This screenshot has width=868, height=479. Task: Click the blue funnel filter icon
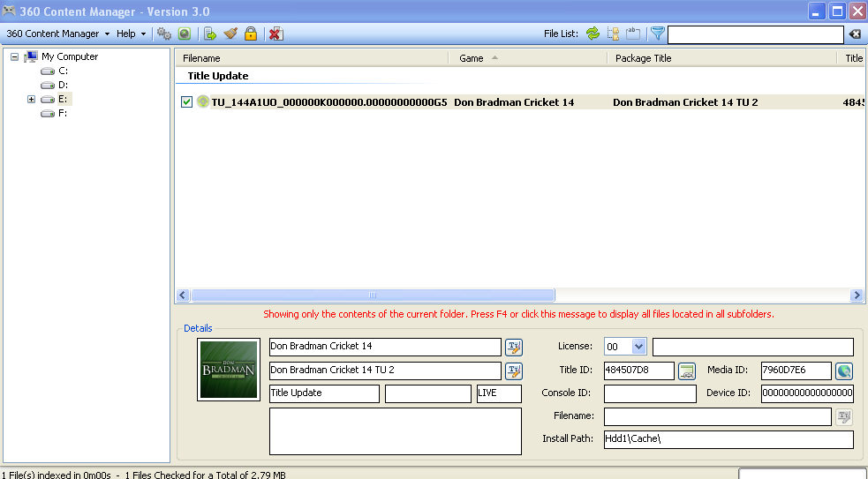pyautogui.click(x=657, y=34)
